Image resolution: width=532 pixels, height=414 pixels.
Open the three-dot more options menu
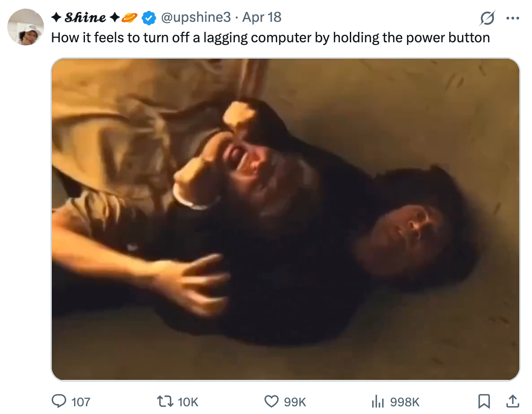click(512, 19)
